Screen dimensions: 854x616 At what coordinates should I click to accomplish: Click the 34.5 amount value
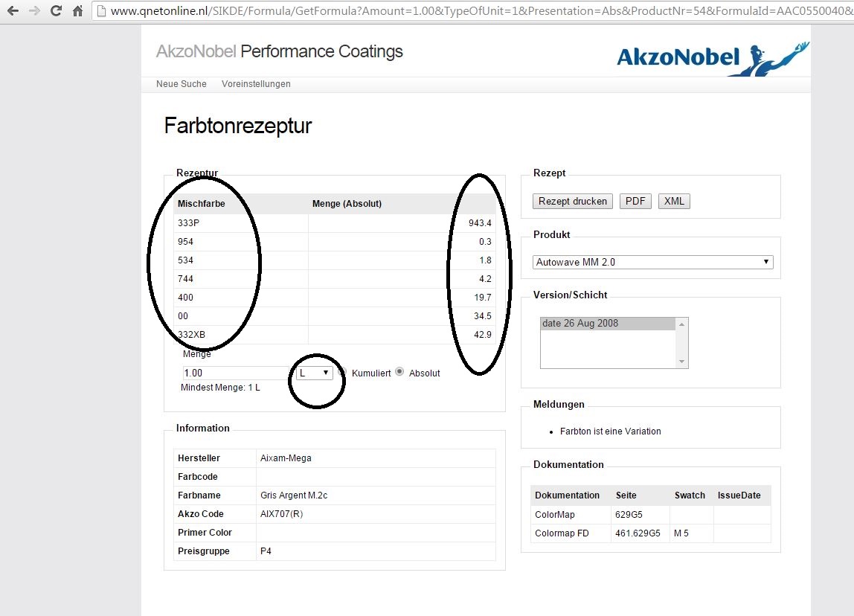(483, 316)
